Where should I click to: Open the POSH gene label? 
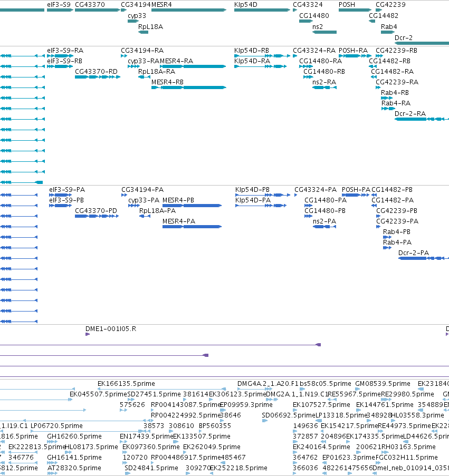pos(347,5)
